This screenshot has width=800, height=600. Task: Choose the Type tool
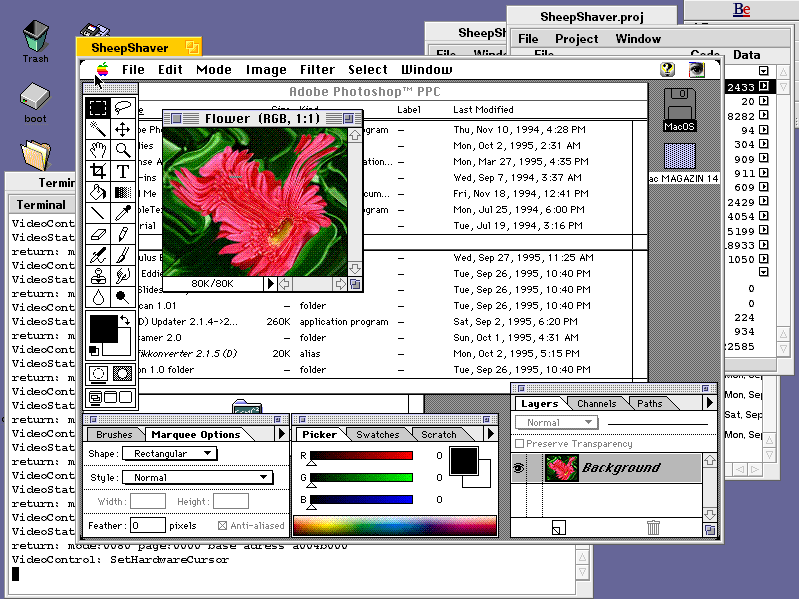coord(123,171)
